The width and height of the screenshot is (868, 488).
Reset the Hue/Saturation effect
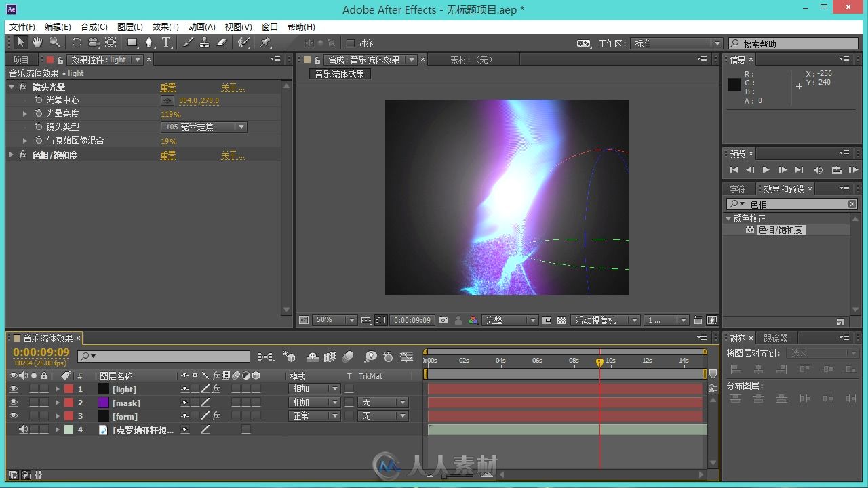(x=167, y=155)
